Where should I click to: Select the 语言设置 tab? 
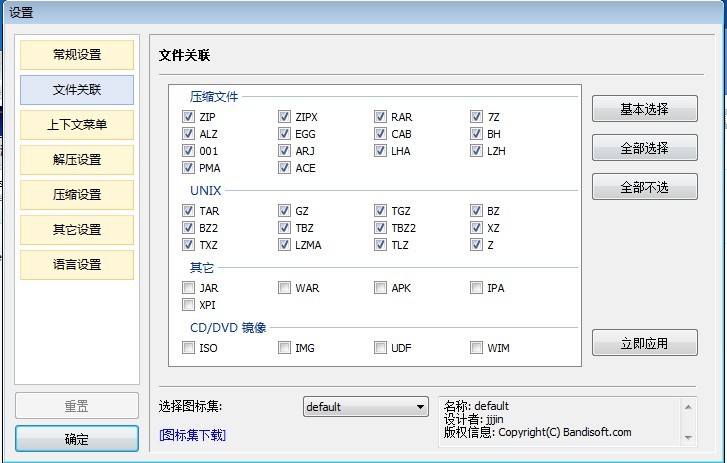click(77, 265)
